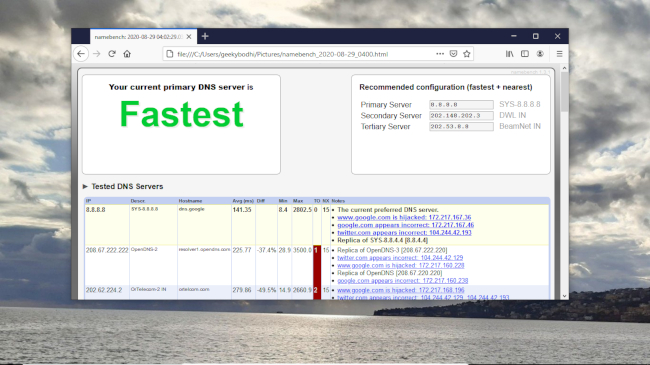The height and width of the screenshot is (365, 650).
Task: Click the Tertiary Server 202.53.8.8 field
Action: pos(461,127)
